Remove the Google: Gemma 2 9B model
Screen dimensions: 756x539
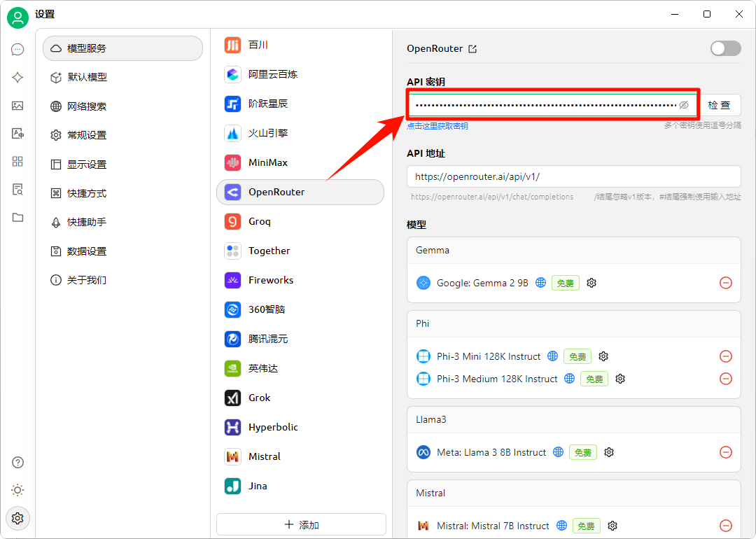[726, 283]
